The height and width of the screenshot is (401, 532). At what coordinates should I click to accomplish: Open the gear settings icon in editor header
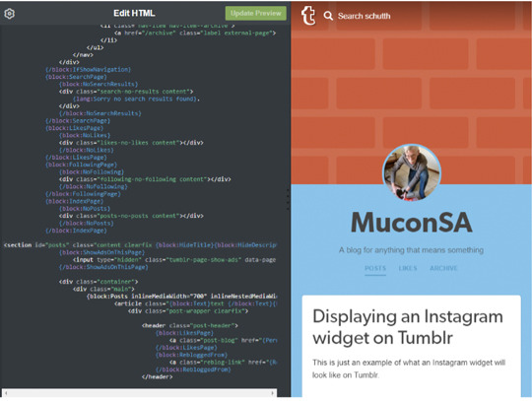9,14
